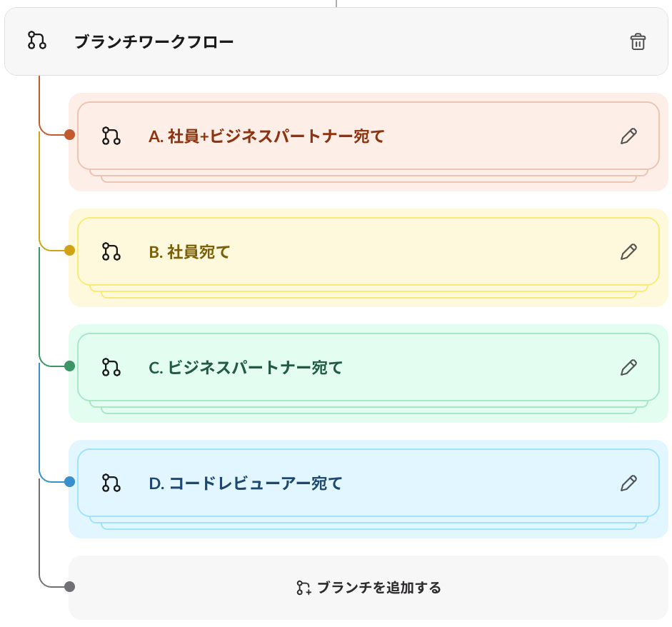This screenshot has width=672, height=627.
Task: Open branch C. ビジネスパートナー宛て
Action: tap(246, 367)
